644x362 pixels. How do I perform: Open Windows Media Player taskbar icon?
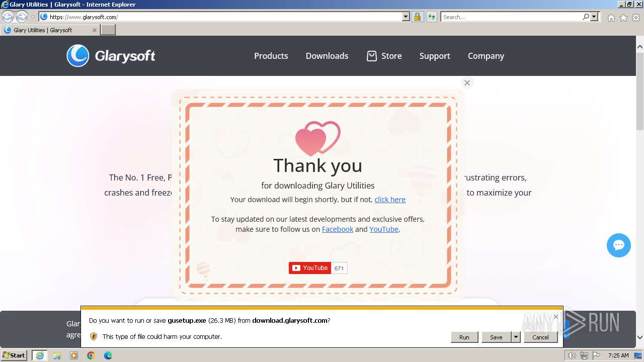click(74, 355)
